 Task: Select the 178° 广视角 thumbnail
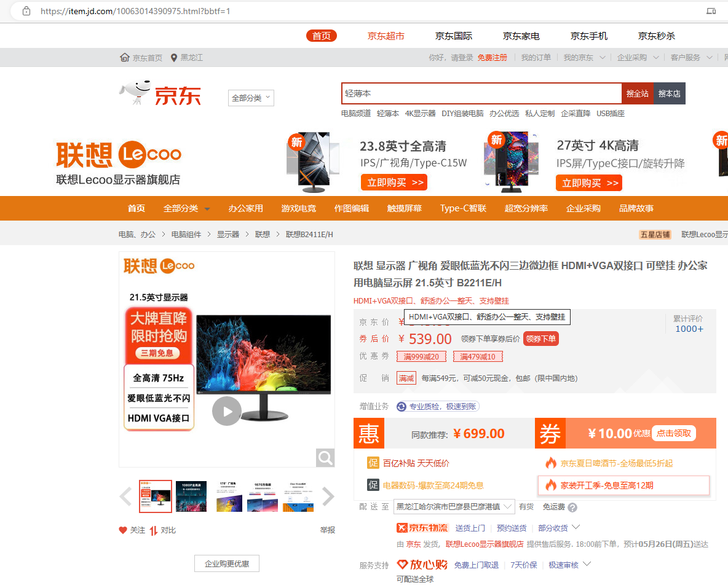[x=229, y=496]
